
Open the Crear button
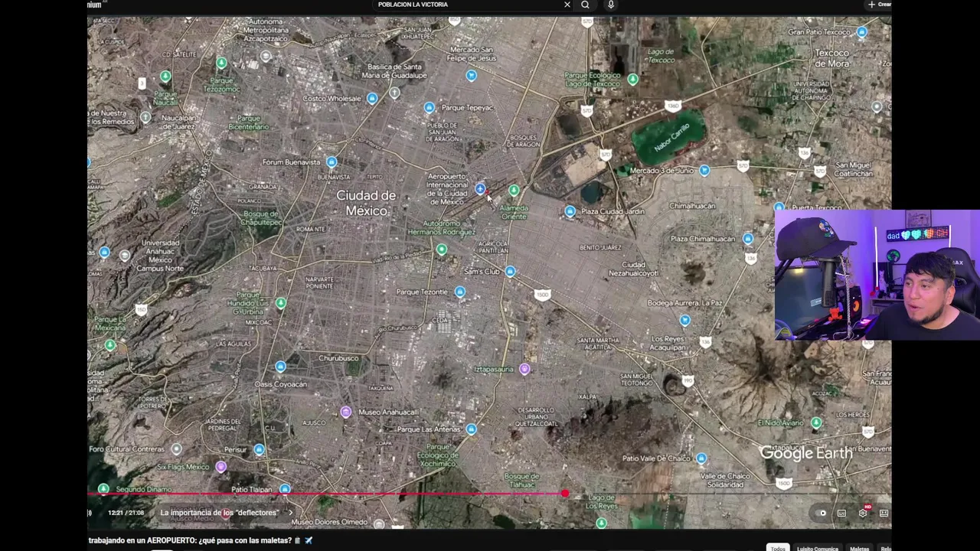pos(879,5)
